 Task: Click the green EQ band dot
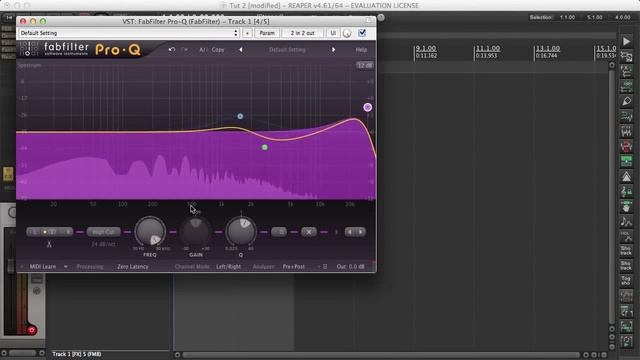point(264,147)
